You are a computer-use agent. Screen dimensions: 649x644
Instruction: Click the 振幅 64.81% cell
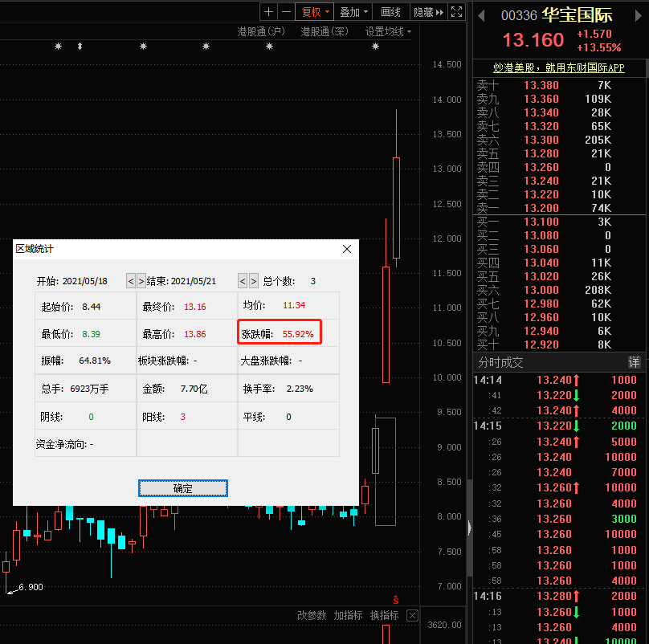coord(85,361)
